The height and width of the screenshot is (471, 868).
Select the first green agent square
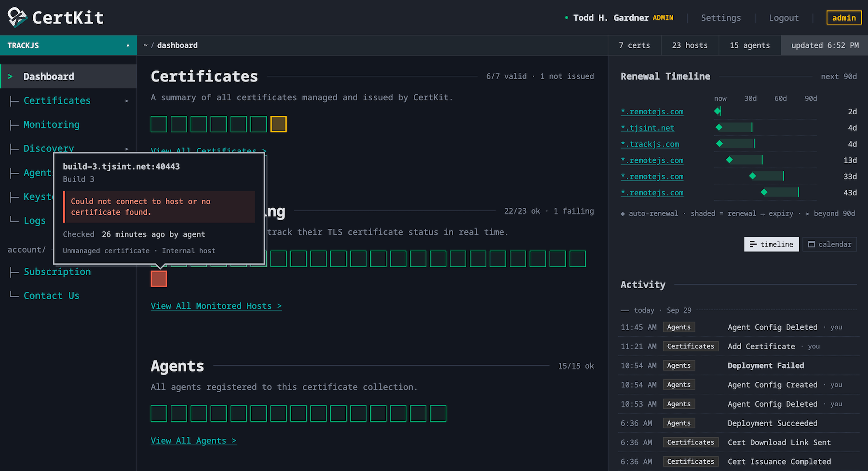click(159, 414)
